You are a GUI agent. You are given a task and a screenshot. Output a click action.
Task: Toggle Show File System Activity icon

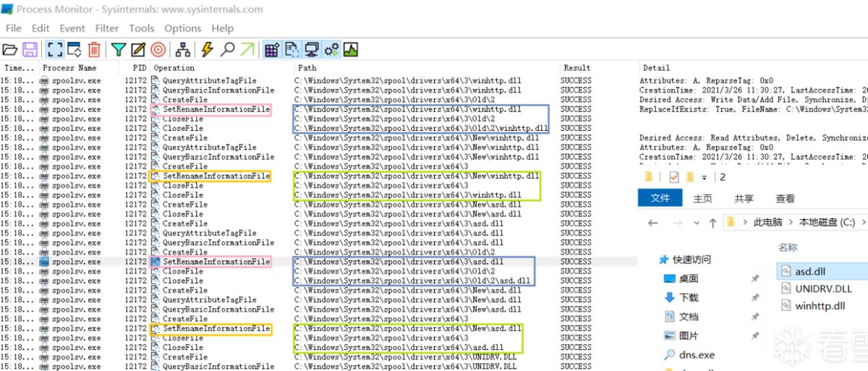pyautogui.click(x=292, y=50)
